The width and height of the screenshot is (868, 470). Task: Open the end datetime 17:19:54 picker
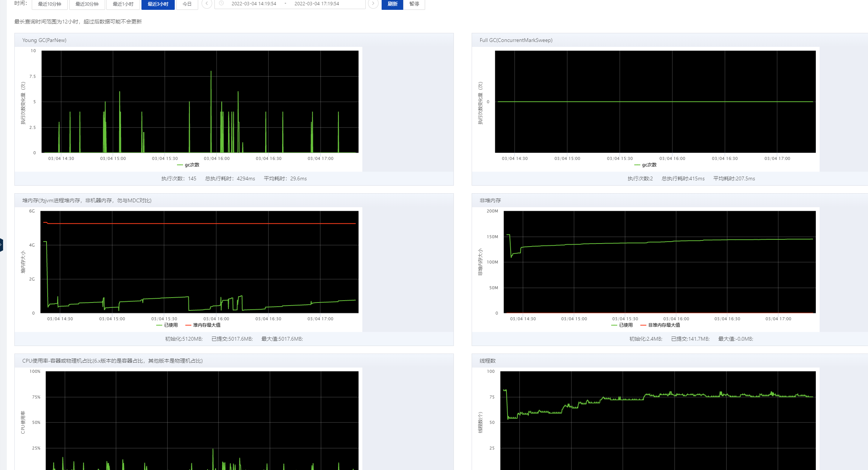pyautogui.click(x=317, y=4)
